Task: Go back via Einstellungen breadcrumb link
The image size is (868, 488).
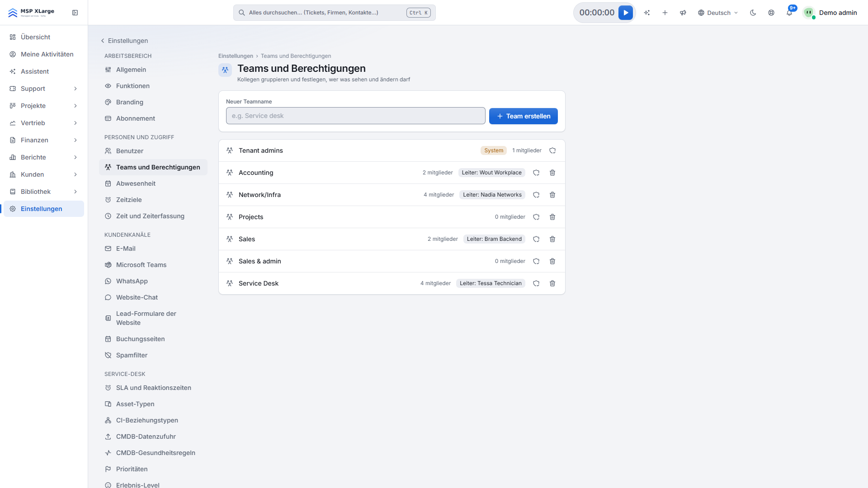Action: (x=236, y=56)
